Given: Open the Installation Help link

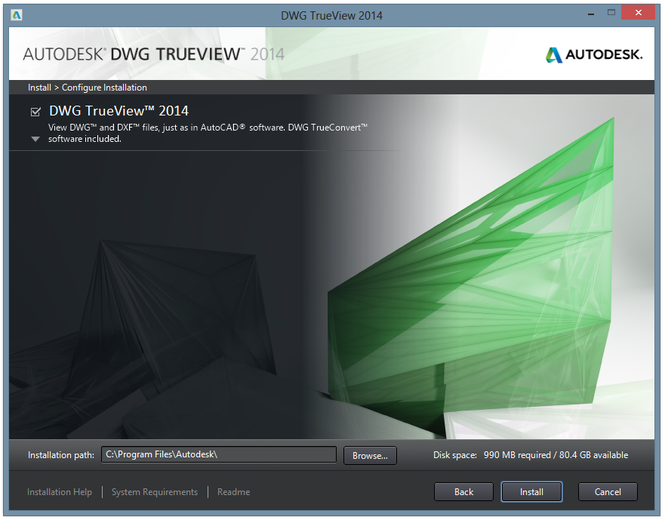Looking at the screenshot, I should click(59, 492).
